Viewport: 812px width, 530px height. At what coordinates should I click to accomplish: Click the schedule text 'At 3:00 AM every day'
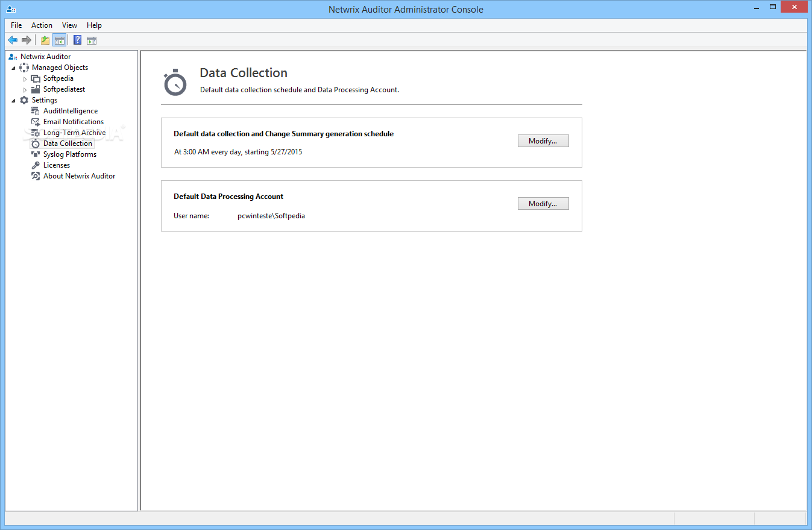207,152
